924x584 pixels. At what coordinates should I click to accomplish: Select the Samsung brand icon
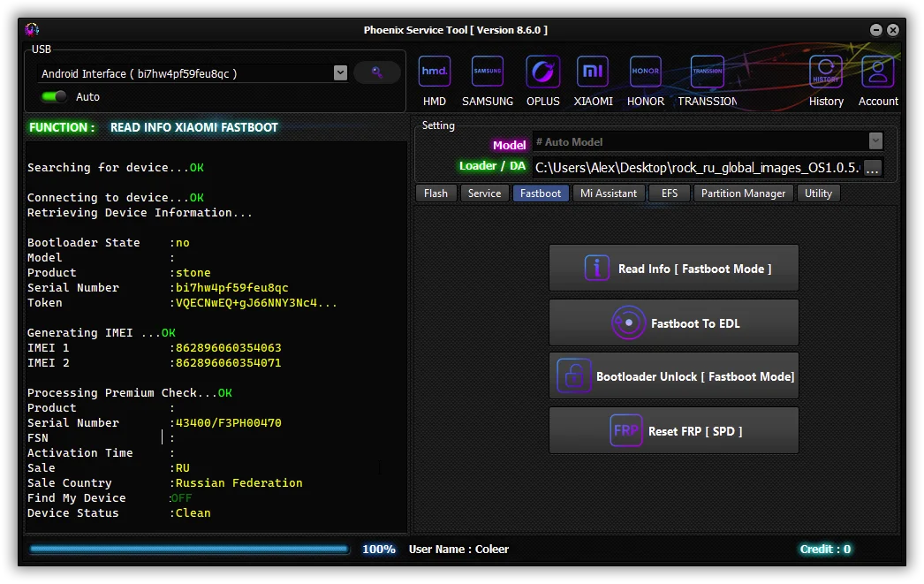pyautogui.click(x=488, y=72)
